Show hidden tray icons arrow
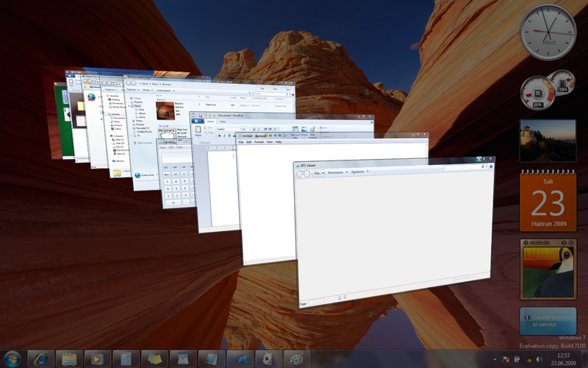 pos(495,360)
